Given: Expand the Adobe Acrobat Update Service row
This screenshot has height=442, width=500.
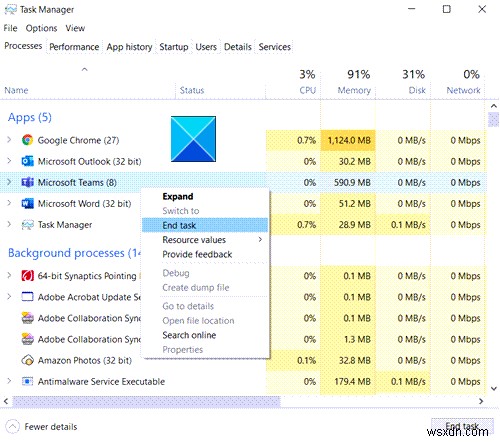Looking at the screenshot, I should 9,297.
